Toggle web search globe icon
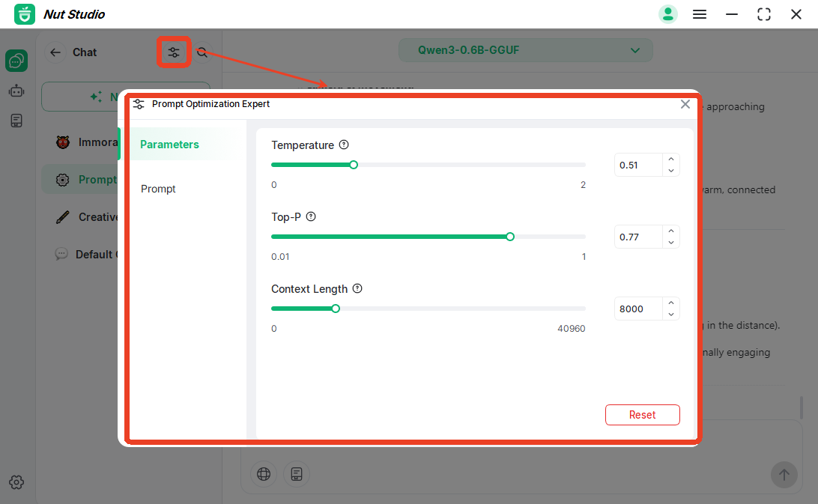Viewport: 818px width, 504px height. click(264, 474)
